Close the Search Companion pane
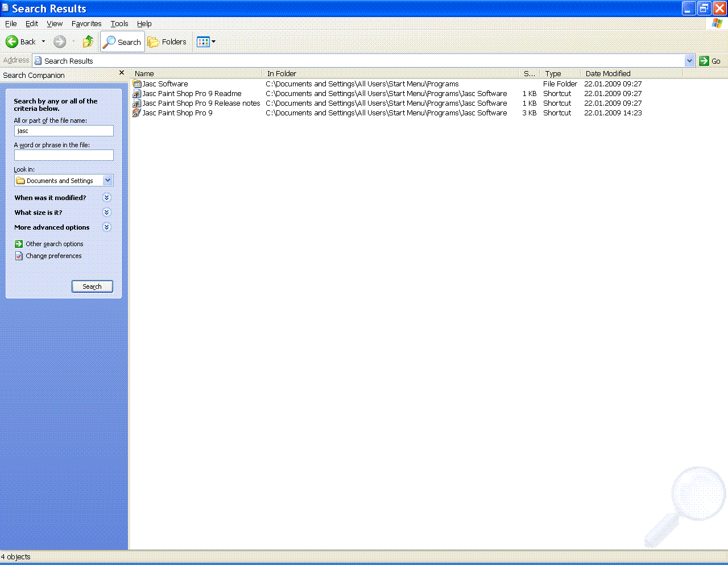The height and width of the screenshot is (565, 728). (x=122, y=73)
